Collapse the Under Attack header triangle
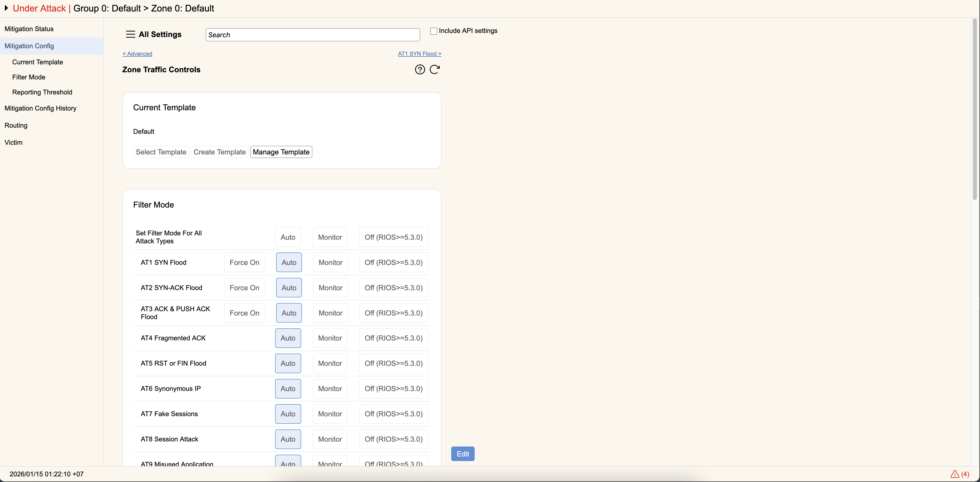 click(x=6, y=8)
